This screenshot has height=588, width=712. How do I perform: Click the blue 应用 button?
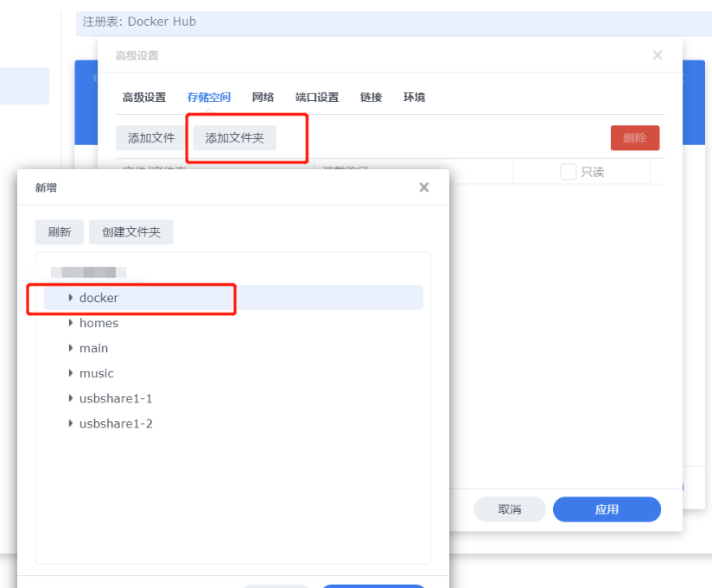[607, 509]
